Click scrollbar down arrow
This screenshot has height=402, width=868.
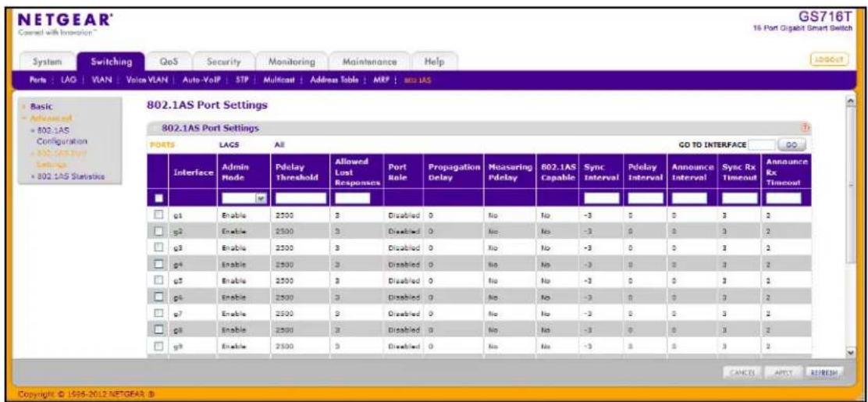[x=852, y=352]
